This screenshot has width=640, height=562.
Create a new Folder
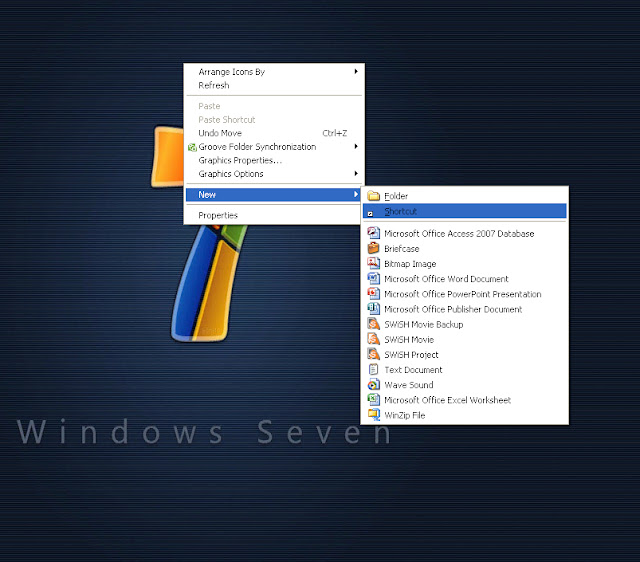(x=464, y=196)
